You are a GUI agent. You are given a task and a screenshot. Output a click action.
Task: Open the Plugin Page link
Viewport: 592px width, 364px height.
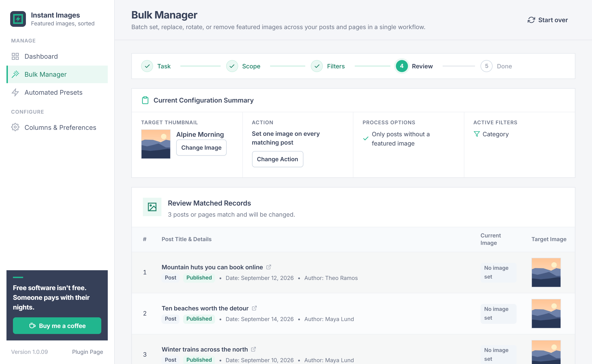pos(87,352)
